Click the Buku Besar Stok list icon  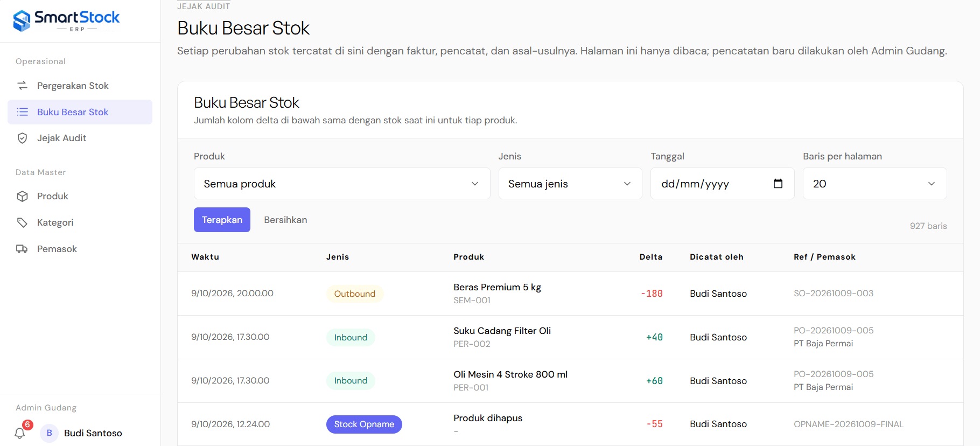22,112
